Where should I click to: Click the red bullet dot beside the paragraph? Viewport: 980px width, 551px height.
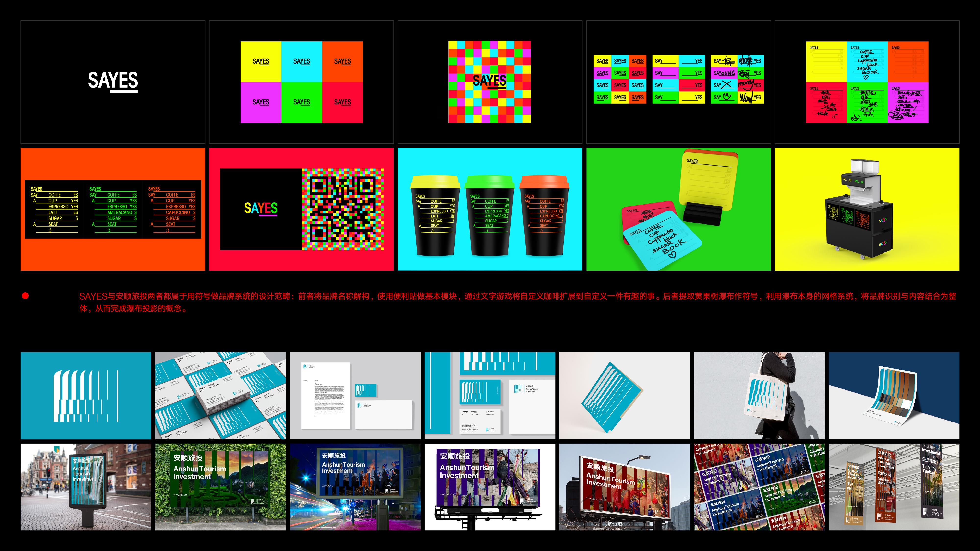[x=25, y=296]
